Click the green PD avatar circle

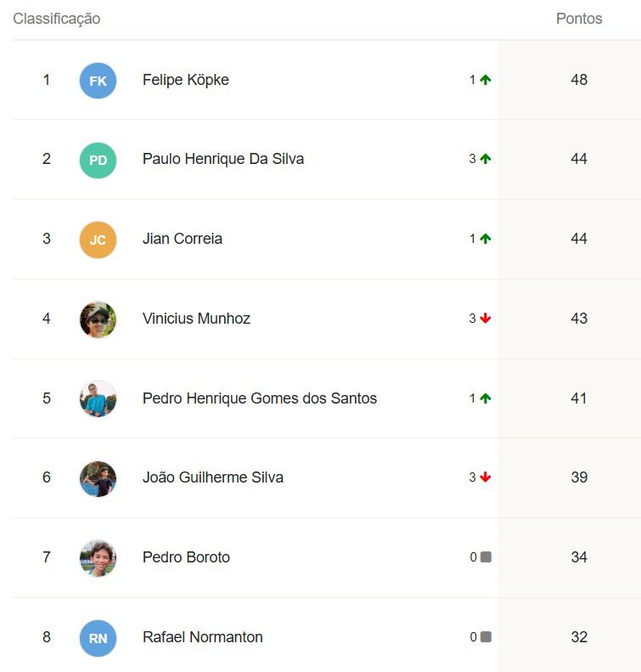pyautogui.click(x=98, y=161)
